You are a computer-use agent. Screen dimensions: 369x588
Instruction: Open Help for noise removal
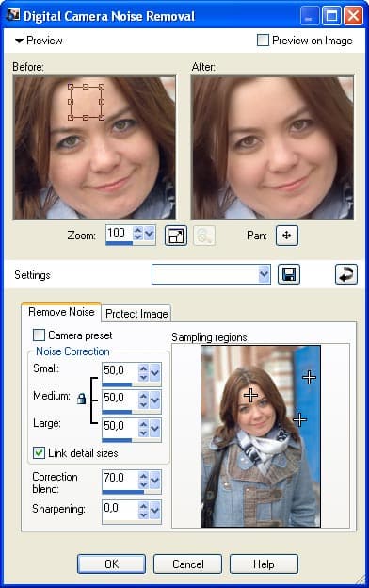pos(264,564)
